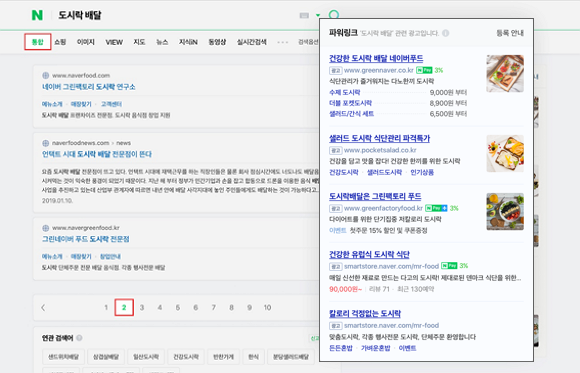Screen dimensions: 580x373
Task: Click 등록 안내 in 파워링크 panel
Action: [x=510, y=33]
